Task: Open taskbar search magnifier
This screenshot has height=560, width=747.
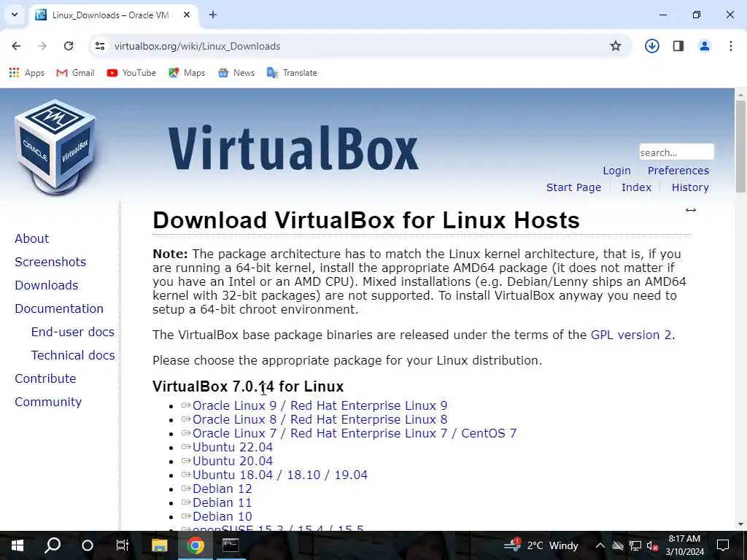Action: tap(53, 545)
